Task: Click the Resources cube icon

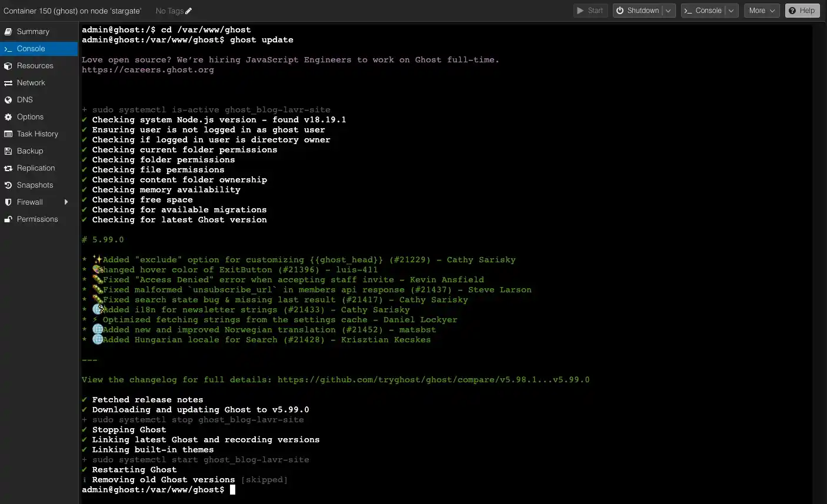Action: point(8,66)
